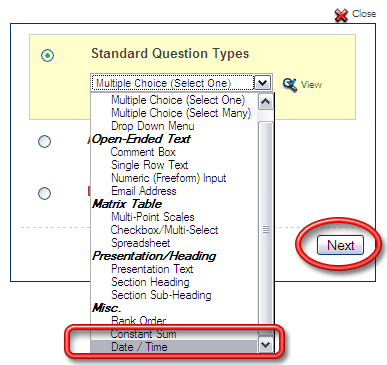Select Numeric (Freeform) Input option
The width and height of the screenshot is (387, 365).
(169, 178)
